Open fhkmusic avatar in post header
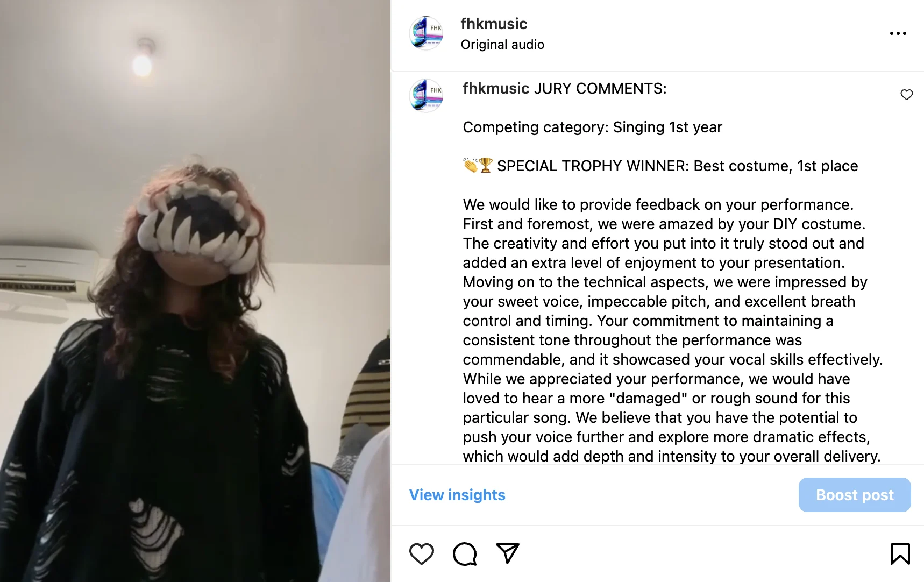 pyautogui.click(x=426, y=33)
